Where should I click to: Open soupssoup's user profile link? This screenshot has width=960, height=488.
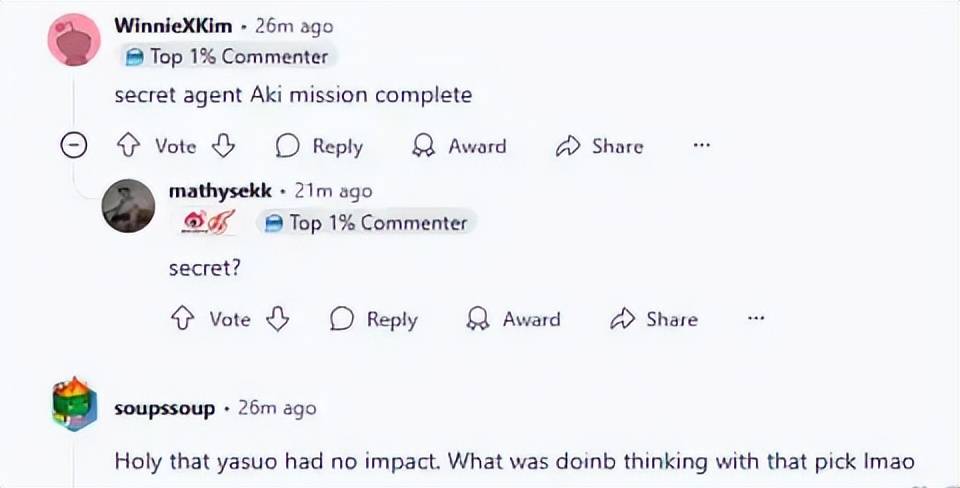click(x=166, y=408)
